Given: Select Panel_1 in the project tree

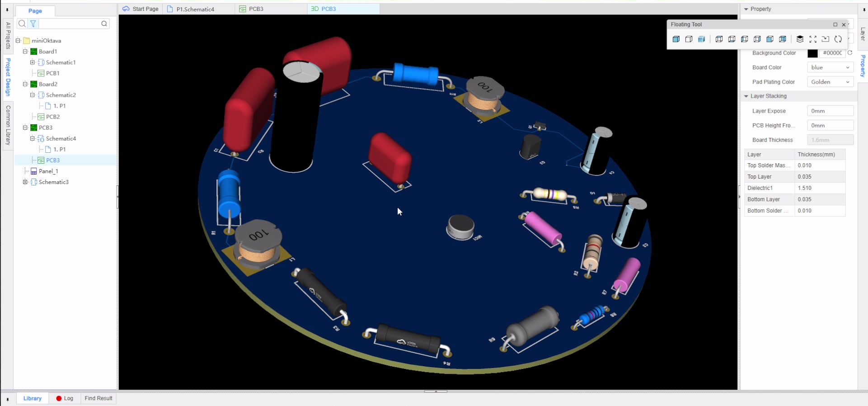Looking at the screenshot, I should coord(48,171).
